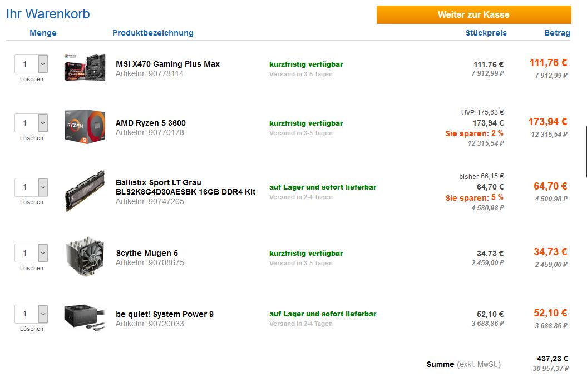The height and width of the screenshot is (392, 587).
Task: Delete AMD Ryzen 5 3600 with Löschen
Action: [x=32, y=138]
